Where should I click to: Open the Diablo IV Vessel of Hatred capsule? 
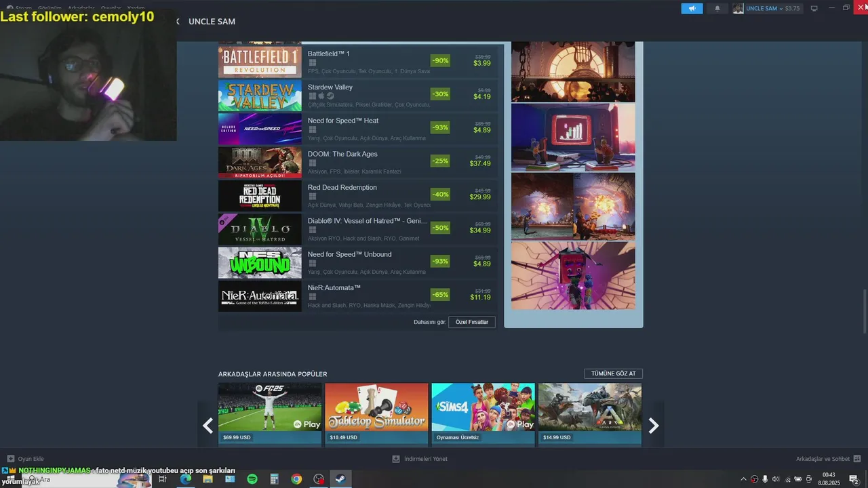coord(260,230)
